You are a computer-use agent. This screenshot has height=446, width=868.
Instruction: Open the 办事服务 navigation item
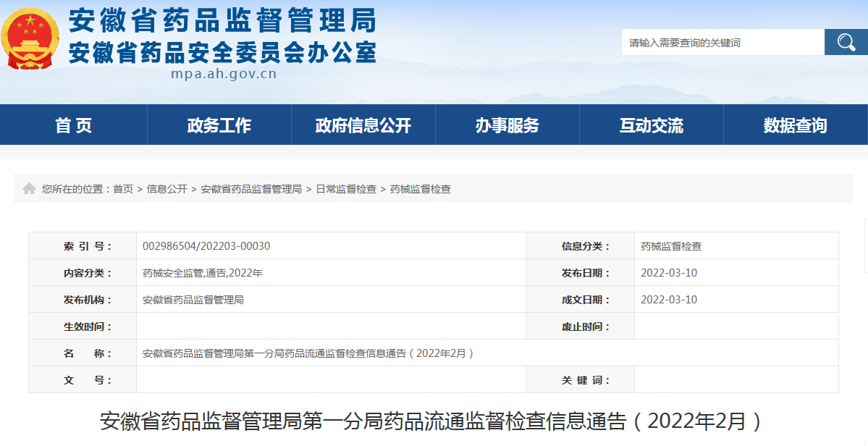tap(507, 125)
